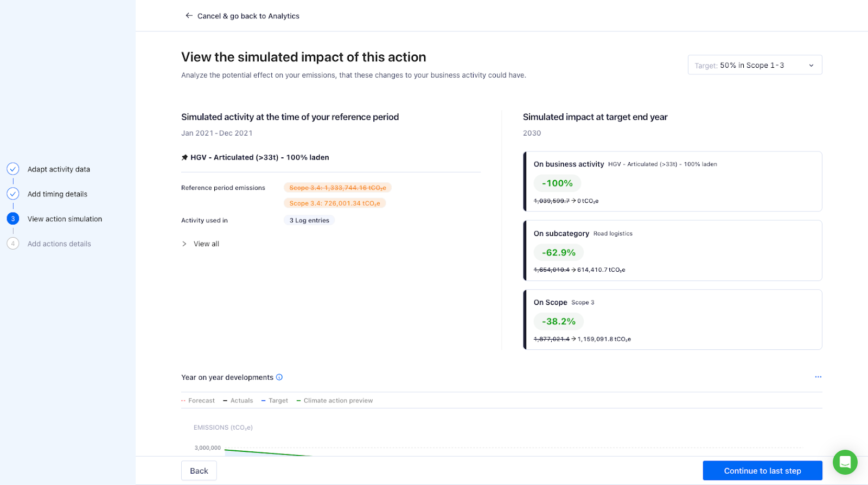
Task: Click the completed checkmark beside Add timing details
Action: click(13, 194)
